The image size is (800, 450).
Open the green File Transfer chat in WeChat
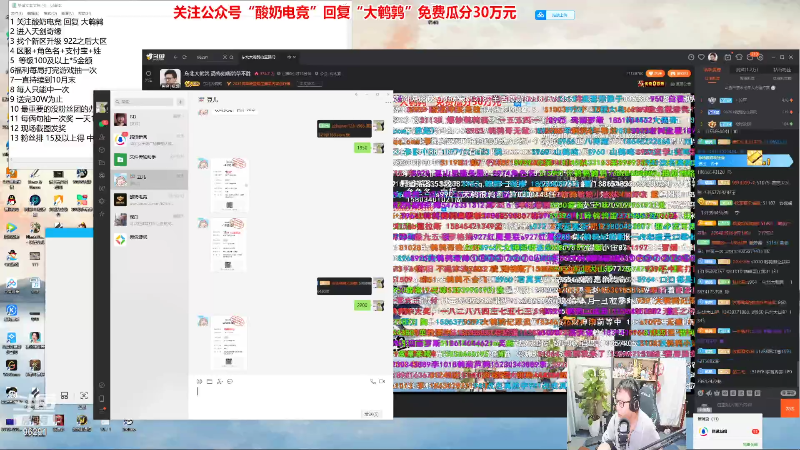(x=149, y=160)
